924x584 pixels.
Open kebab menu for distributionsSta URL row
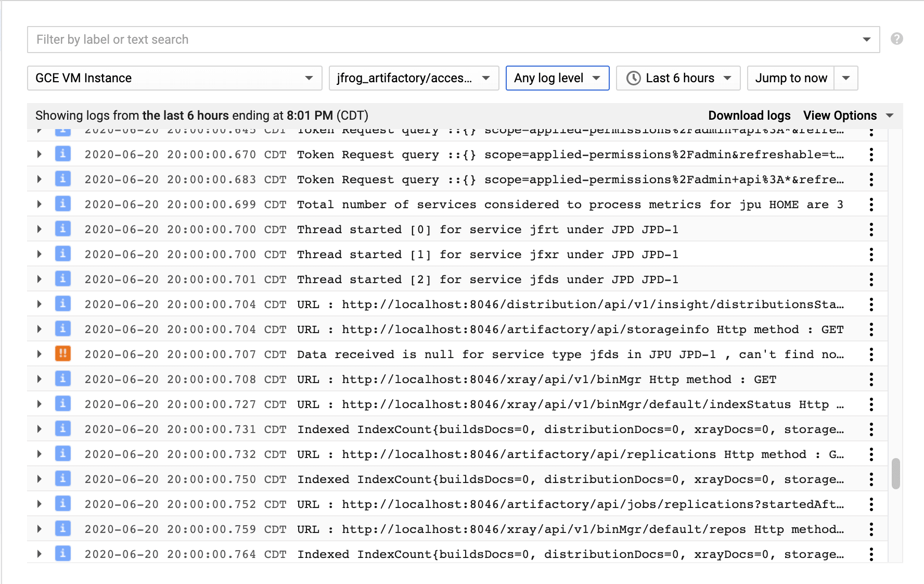[x=871, y=304]
